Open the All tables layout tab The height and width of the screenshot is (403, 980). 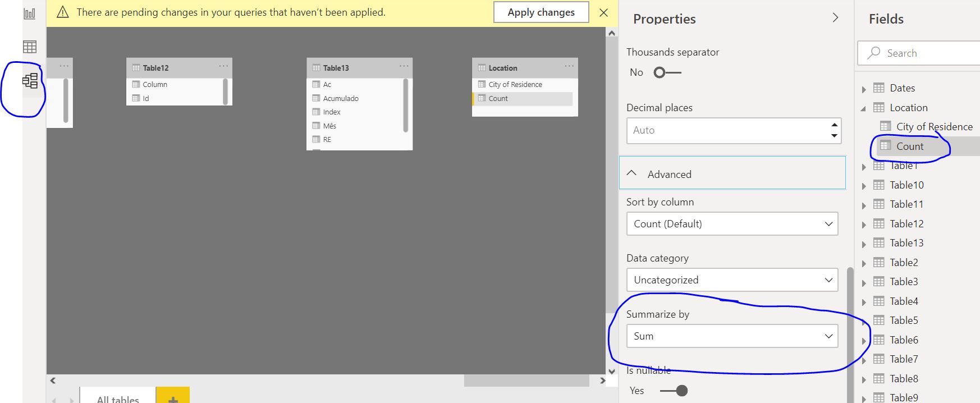[118, 396]
